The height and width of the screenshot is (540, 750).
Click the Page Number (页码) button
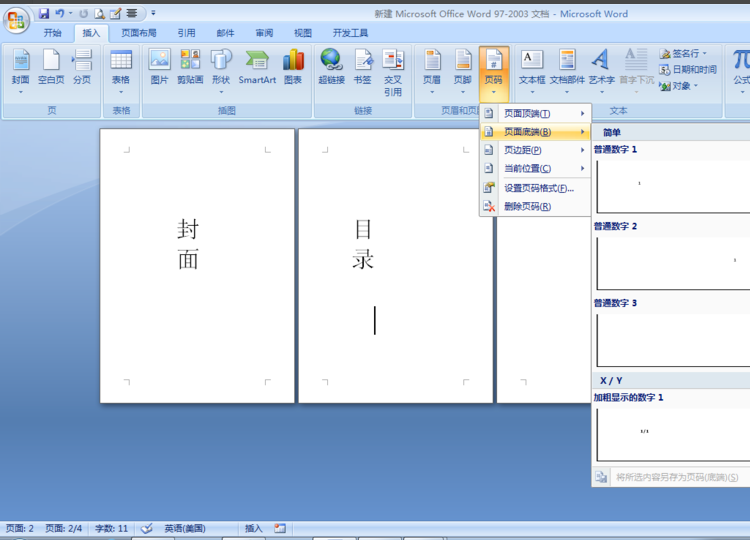point(494,72)
